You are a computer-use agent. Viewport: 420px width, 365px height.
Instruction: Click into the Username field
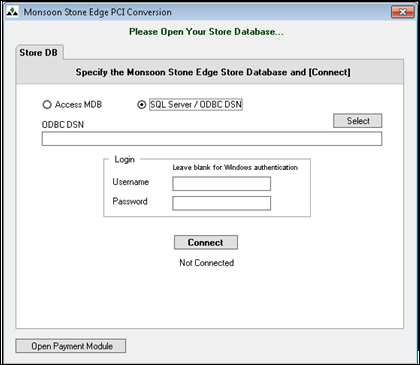(x=221, y=184)
